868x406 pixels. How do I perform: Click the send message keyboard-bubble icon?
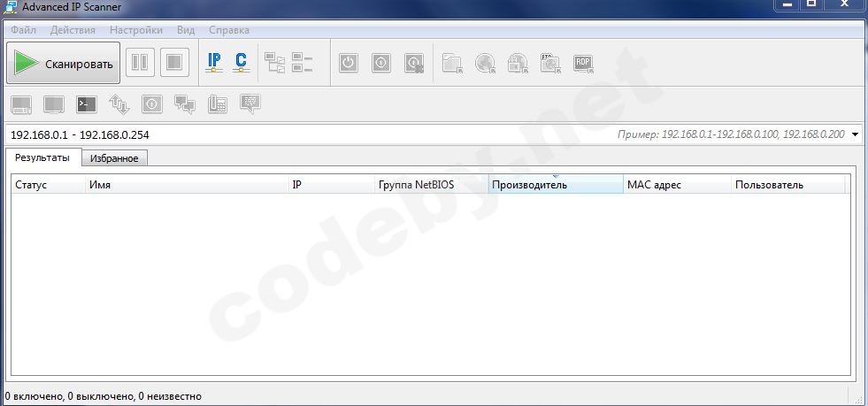click(x=250, y=104)
